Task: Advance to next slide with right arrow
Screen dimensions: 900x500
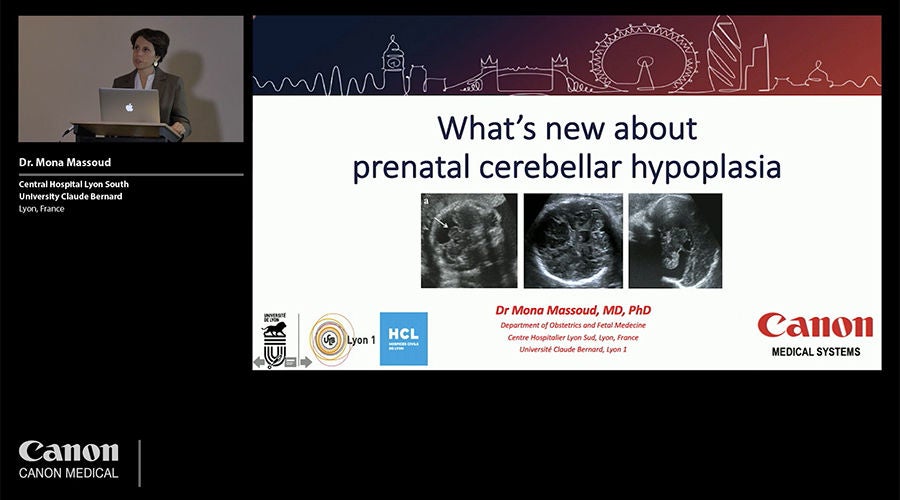Action: click(306, 362)
